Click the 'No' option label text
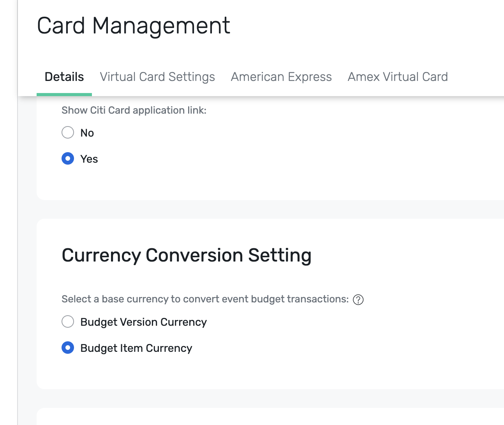504x425 pixels. [x=87, y=133]
